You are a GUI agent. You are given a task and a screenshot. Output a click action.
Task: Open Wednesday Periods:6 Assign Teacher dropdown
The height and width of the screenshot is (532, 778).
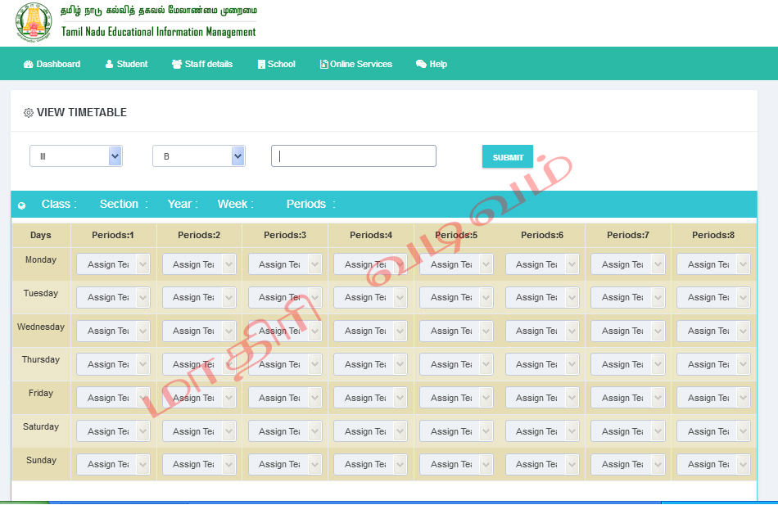(x=541, y=331)
